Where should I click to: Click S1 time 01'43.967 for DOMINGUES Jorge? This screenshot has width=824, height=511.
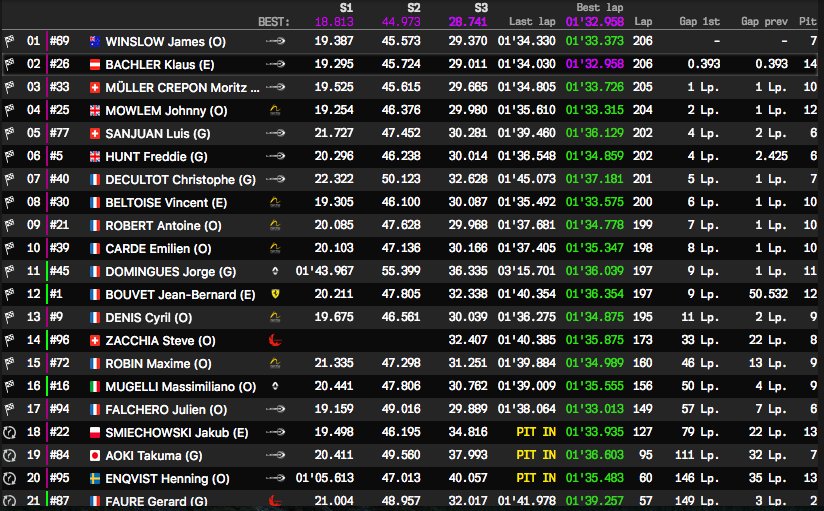[x=325, y=271]
